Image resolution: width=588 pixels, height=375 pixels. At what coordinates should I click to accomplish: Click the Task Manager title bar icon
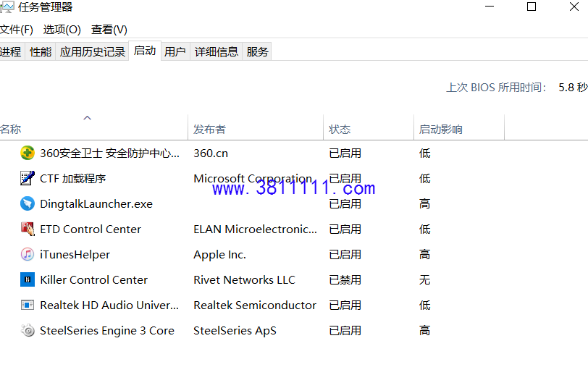click(x=7, y=7)
